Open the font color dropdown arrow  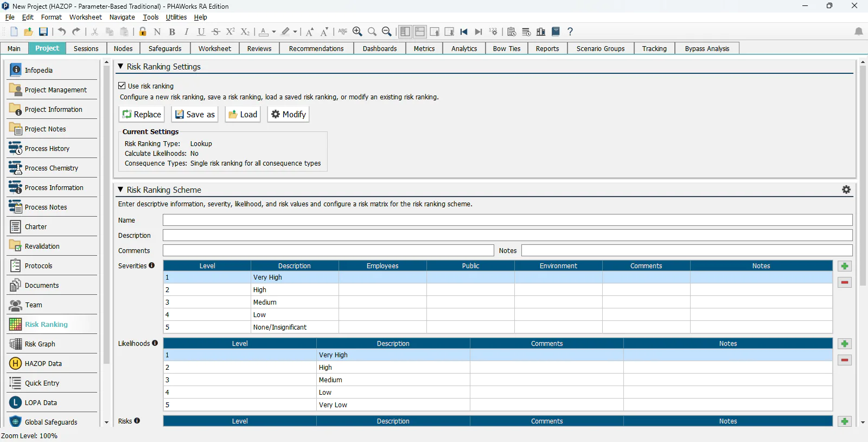coord(274,31)
